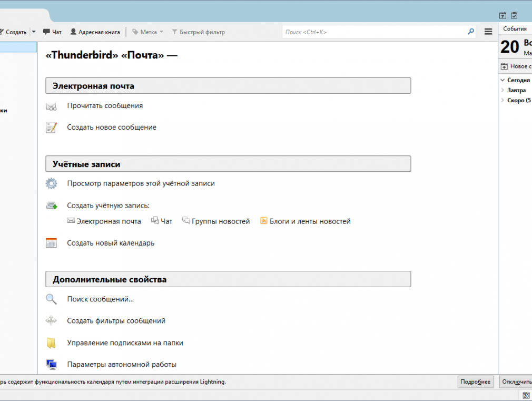Click the magnifier icon in search box
The height and width of the screenshot is (401, 532).
click(470, 32)
